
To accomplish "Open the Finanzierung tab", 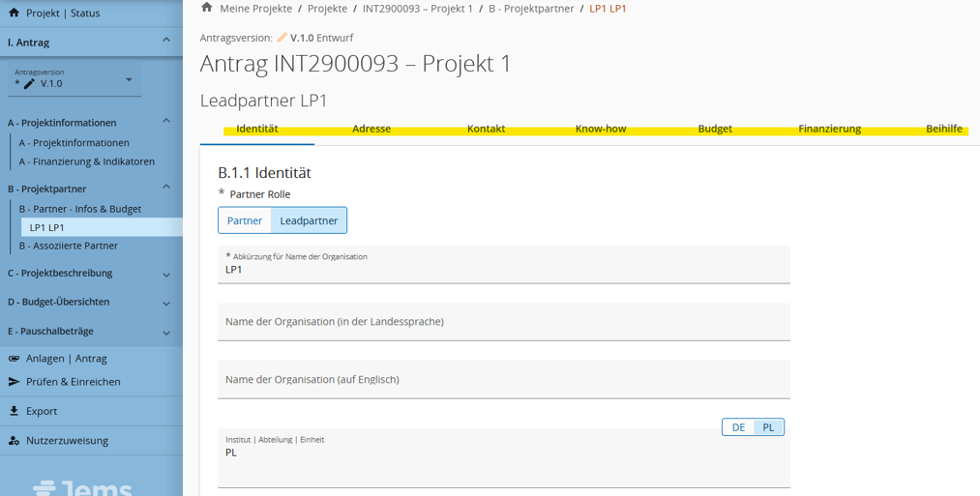I will click(829, 129).
